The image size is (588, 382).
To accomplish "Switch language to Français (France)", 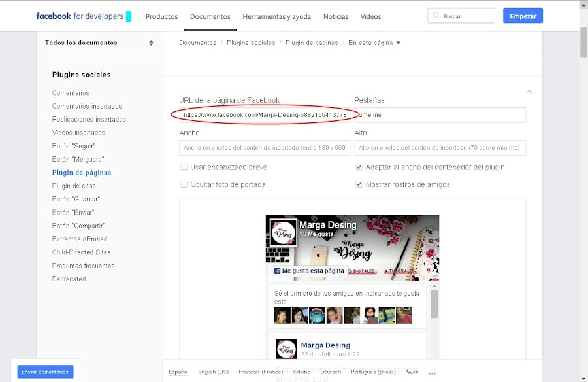I will click(261, 372).
